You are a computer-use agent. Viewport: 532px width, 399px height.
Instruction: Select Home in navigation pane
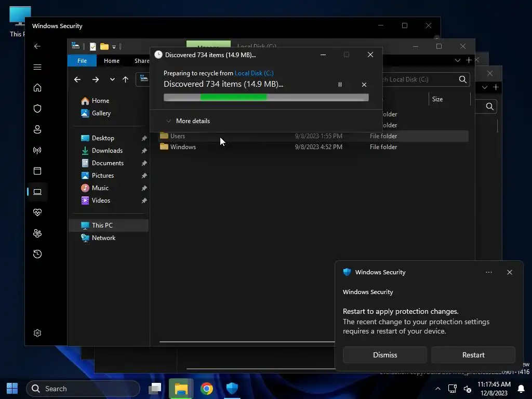tap(100, 101)
